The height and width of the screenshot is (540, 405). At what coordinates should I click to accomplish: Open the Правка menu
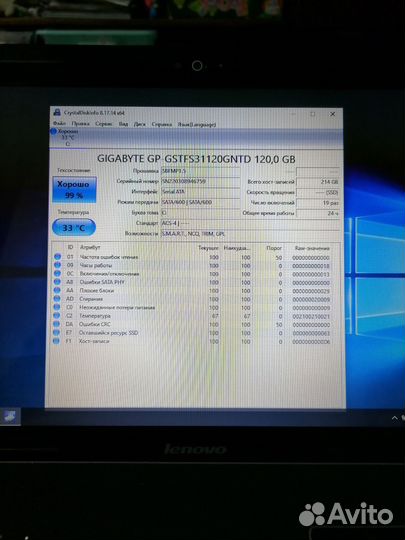click(80, 124)
